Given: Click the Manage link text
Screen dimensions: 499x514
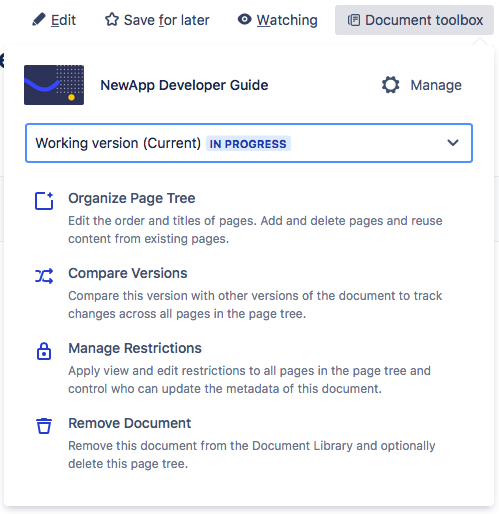Looking at the screenshot, I should click(x=436, y=85).
